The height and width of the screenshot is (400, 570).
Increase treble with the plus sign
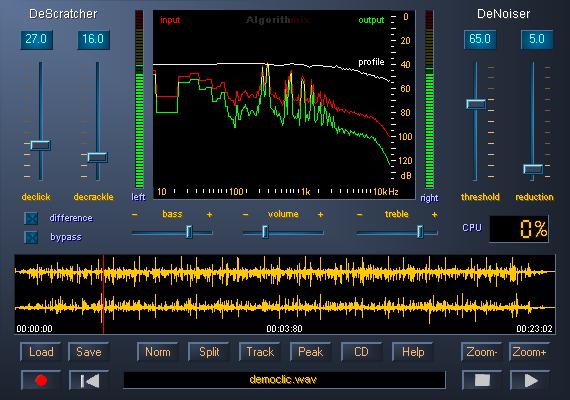point(434,215)
